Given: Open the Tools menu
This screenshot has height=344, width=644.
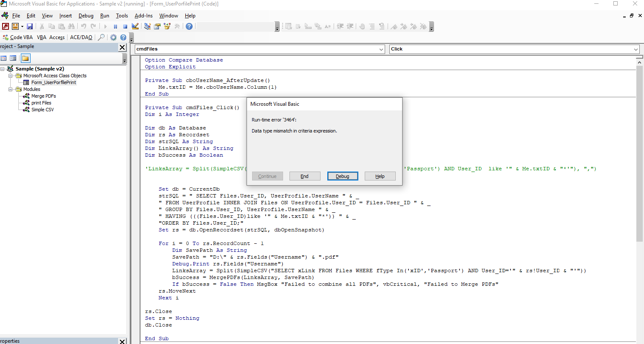Looking at the screenshot, I should tap(122, 16).
